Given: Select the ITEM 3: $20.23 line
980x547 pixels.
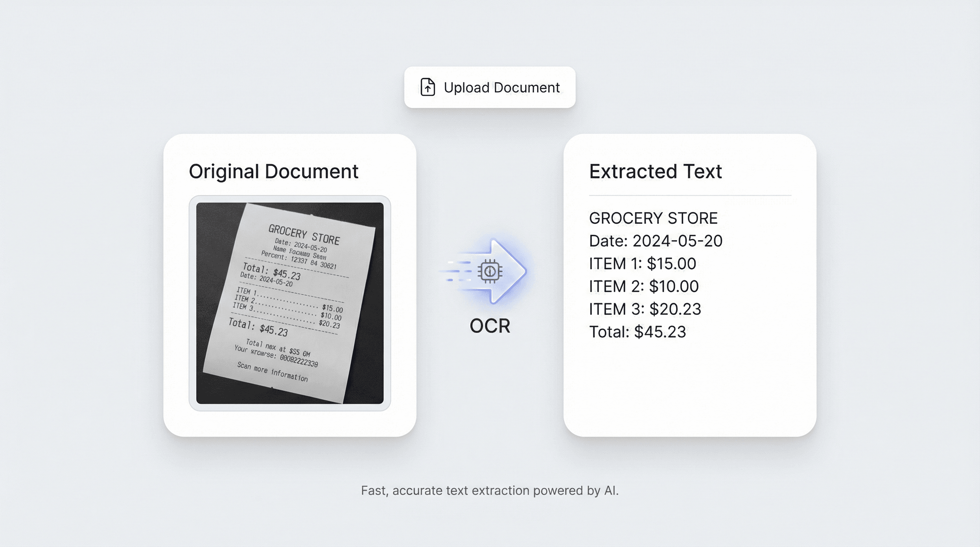Looking at the screenshot, I should click(645, 309).
